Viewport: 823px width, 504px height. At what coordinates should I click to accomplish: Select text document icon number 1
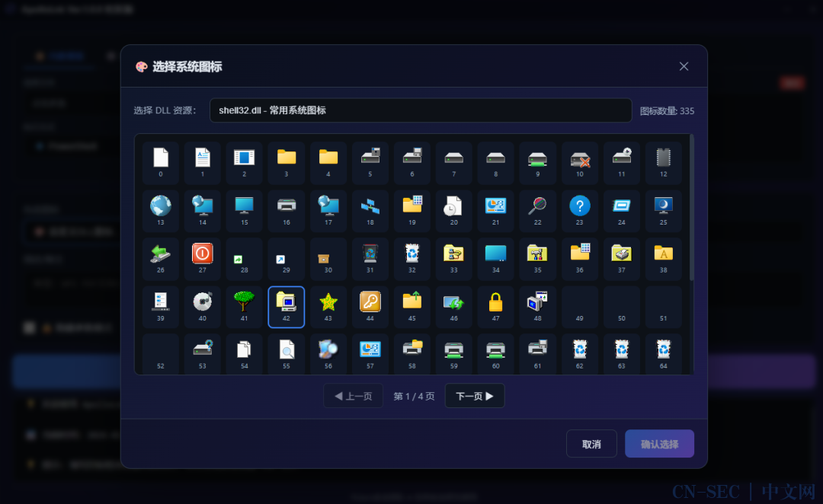tap(203, 163)
